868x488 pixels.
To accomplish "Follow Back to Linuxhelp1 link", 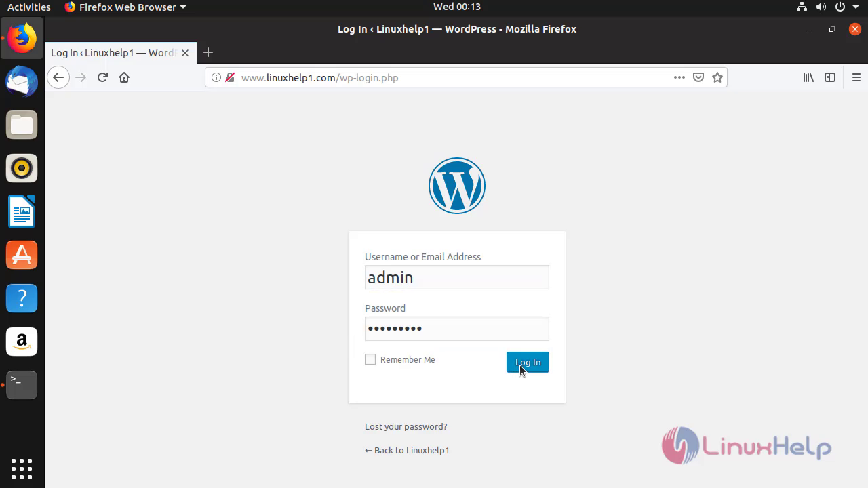I will [x=407, y=450].
